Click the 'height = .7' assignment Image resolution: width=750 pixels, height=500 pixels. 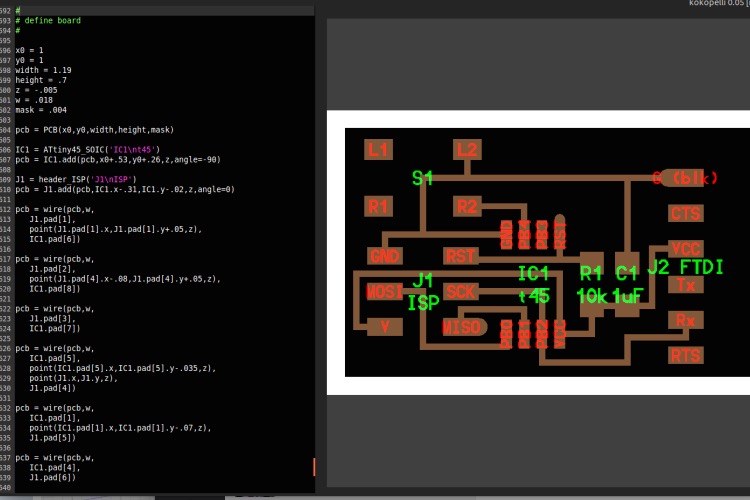pyautogui.click(x=41, y=80)
